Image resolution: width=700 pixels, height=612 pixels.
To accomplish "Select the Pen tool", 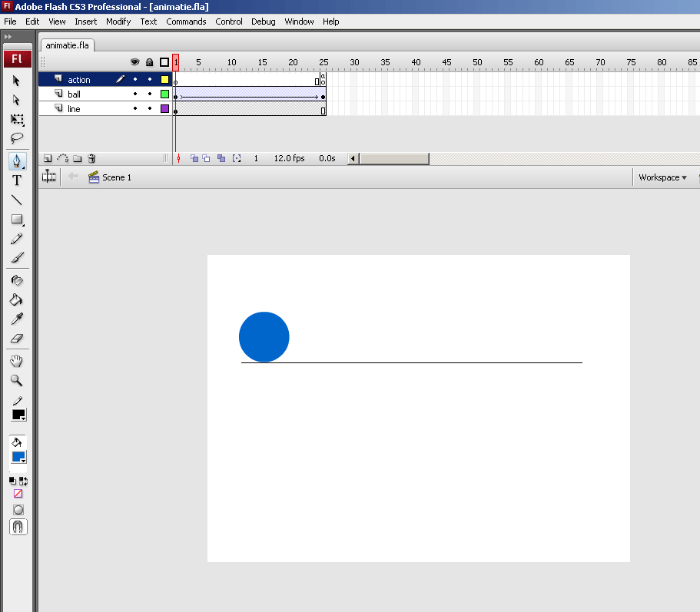I will tap(17, 160).
